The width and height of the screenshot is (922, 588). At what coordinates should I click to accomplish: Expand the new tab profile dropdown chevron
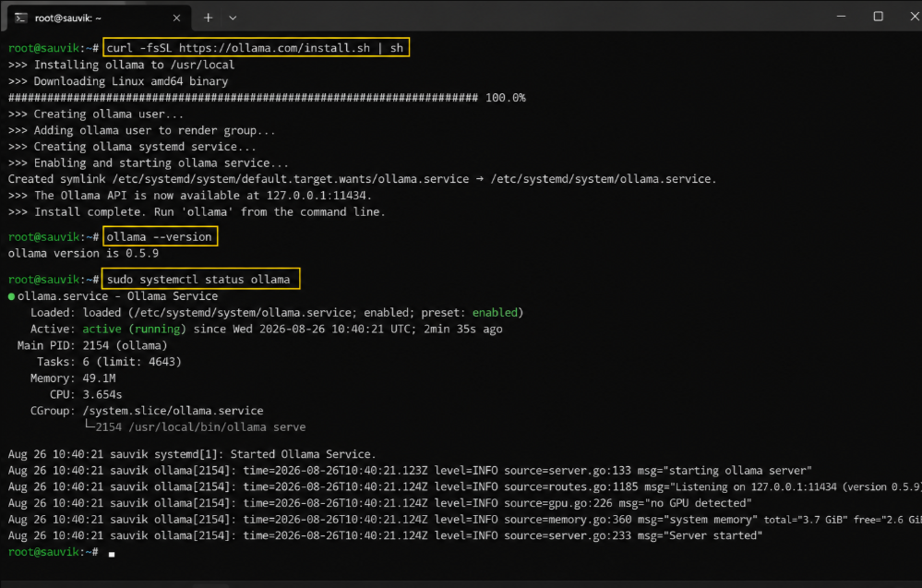(233, 18)
